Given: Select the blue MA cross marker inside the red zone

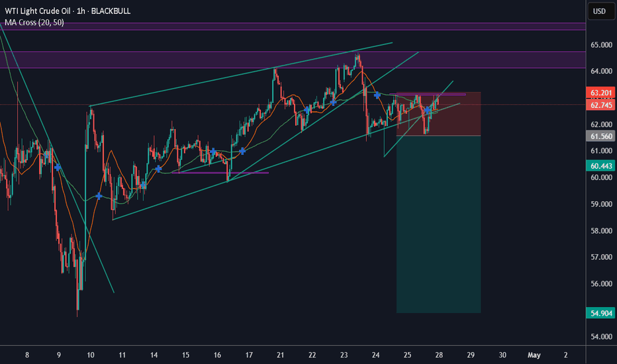Looking at the screenshot, I should pos(428,110).
